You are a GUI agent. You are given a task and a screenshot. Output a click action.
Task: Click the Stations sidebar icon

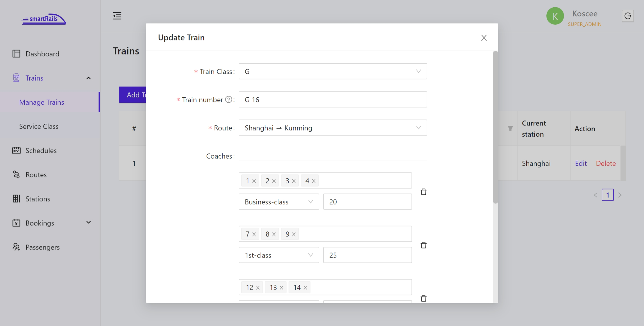pyautogui.click(x=16, y=198)
